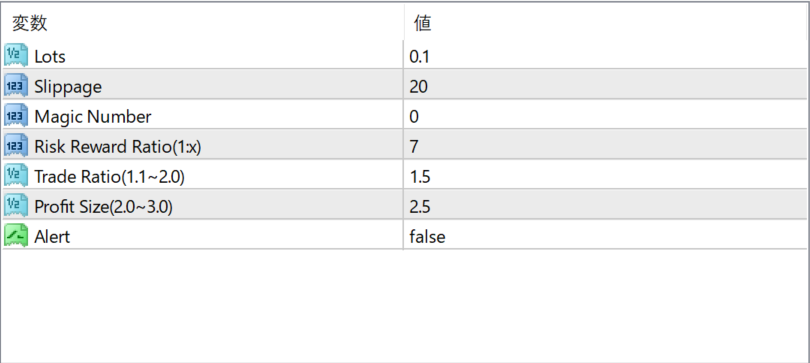Click the double-type icon beside Profit Size

[16, 206]
